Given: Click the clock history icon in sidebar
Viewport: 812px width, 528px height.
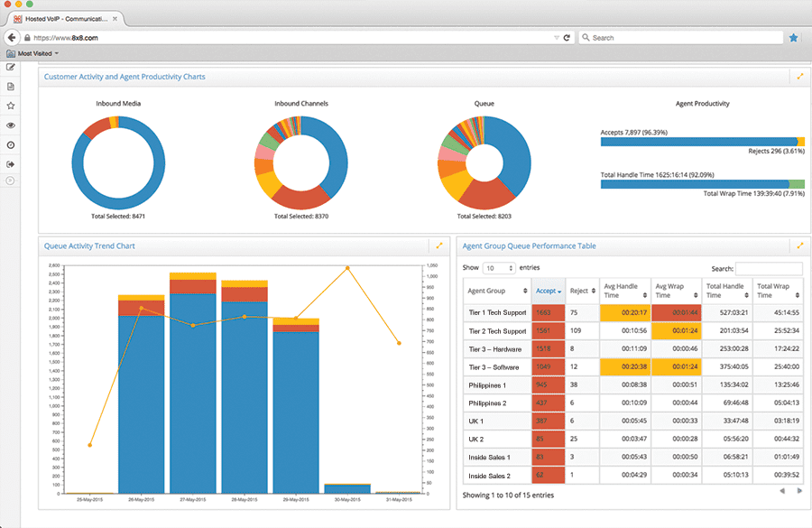Looking at the screenshot, I should coord(11,145).
